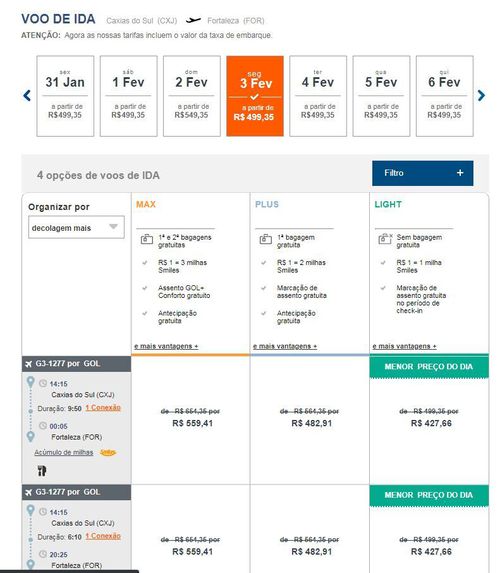Click the meal service icon on first flight
This screenshot has width=500, height=573.
(42, 471)
